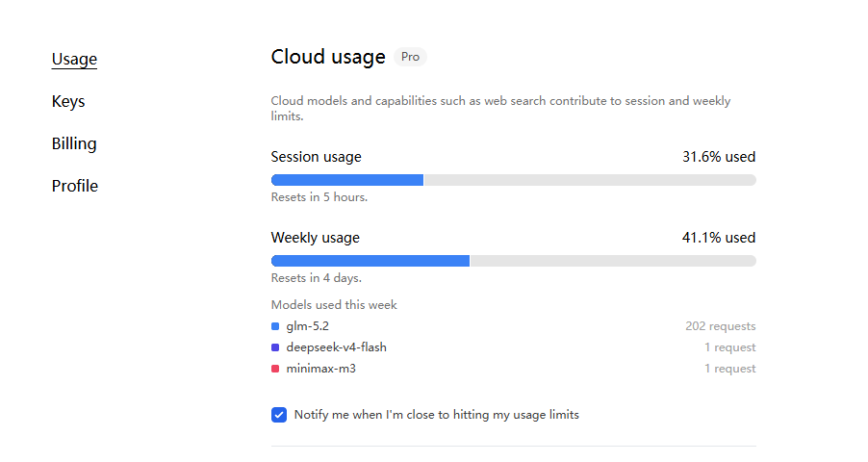This screenshot has width=868, height=462.
Task: Open the Usage settings tab
Action: [x=74, y=59]
